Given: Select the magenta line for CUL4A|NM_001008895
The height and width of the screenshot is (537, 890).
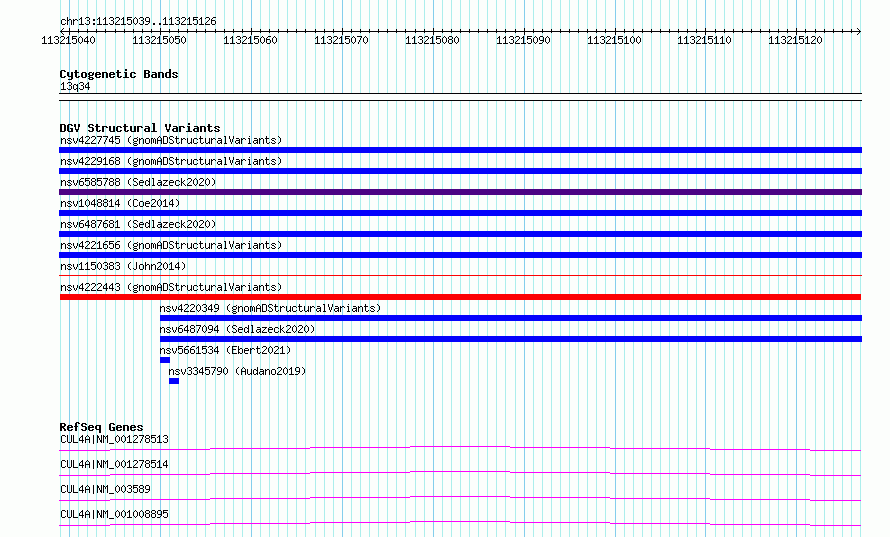Looking at the screenshot, I should 460,523.
